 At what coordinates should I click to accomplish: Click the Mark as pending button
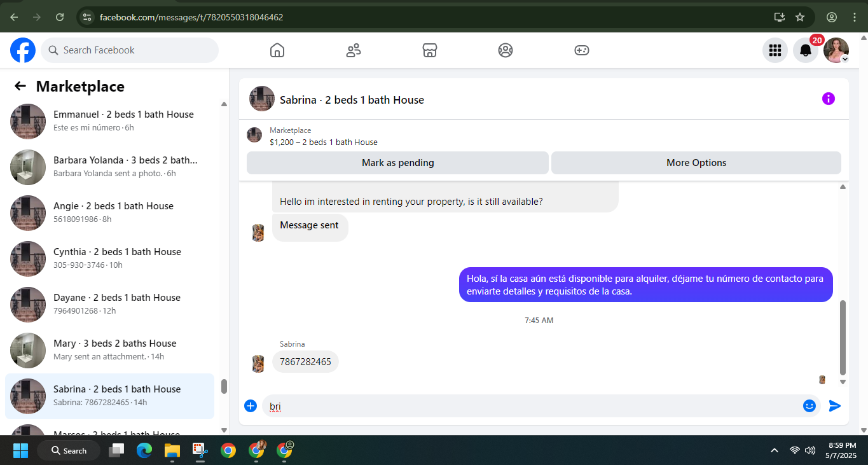(397, 163)
